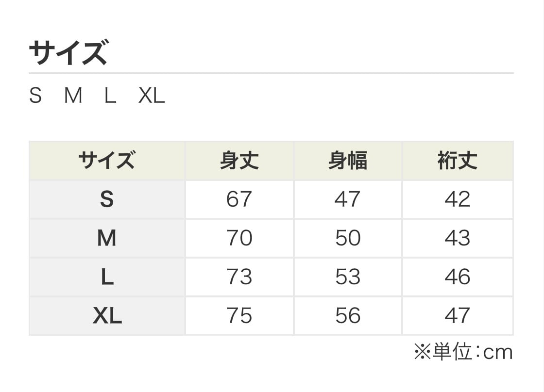Viewport: 544px width, 392px height.
Task: Click the 56 cell under 身幅
Action: [348, 316]
